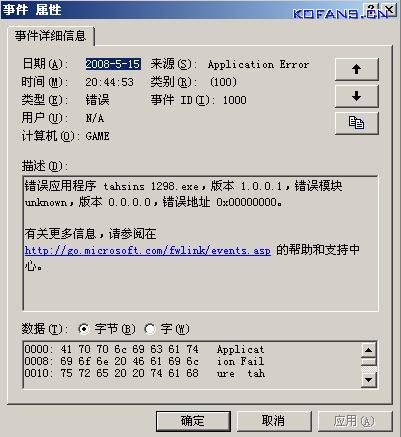Click the data scrollbar thumb
The image size is (401, 437).
tap(369, 361)
